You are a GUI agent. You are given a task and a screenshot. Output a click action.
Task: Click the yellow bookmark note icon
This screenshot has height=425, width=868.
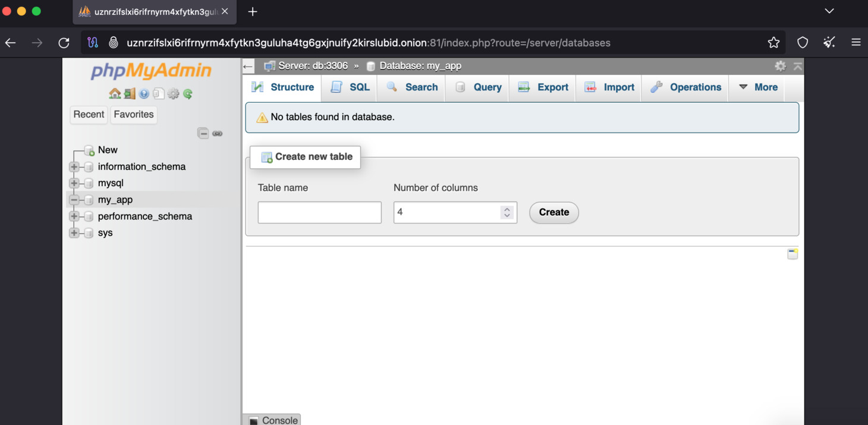pos(792,254)
